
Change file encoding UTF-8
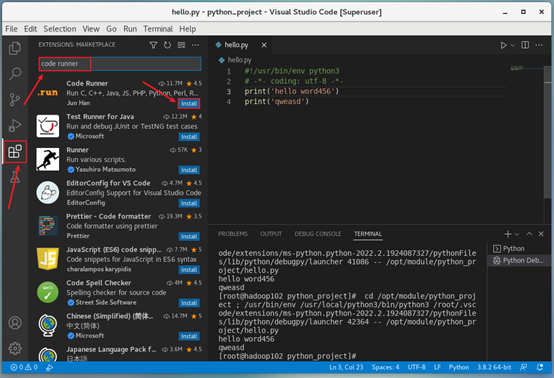416,367
